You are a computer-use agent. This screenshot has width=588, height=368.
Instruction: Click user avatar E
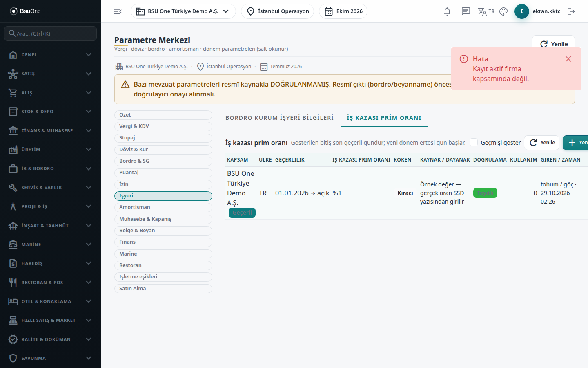[x=522, y=11]
